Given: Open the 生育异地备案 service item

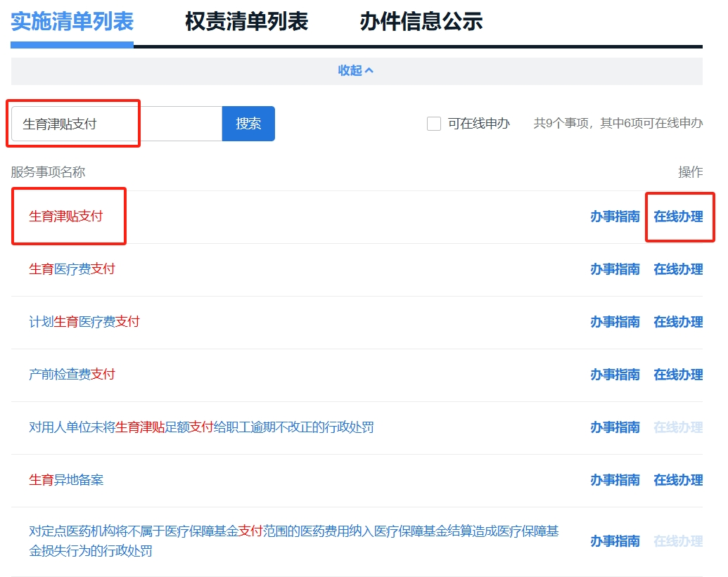Looking at the screenshot, I should 66,480.
